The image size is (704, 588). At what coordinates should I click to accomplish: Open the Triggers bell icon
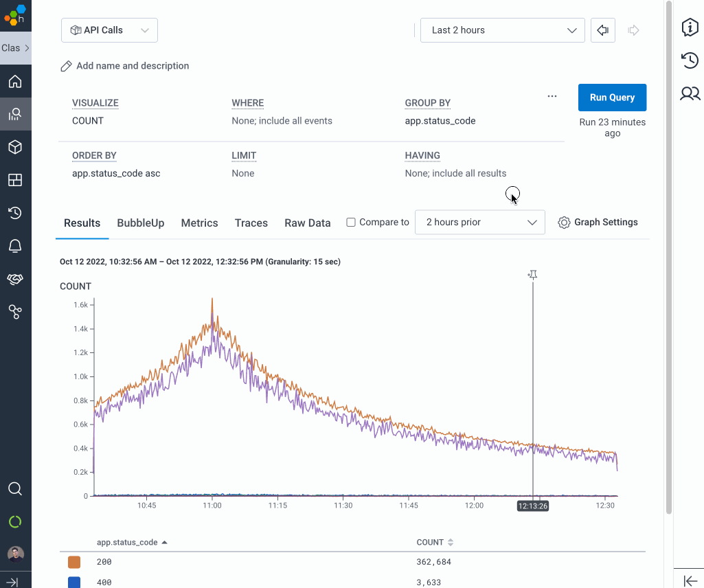point(15,246)
